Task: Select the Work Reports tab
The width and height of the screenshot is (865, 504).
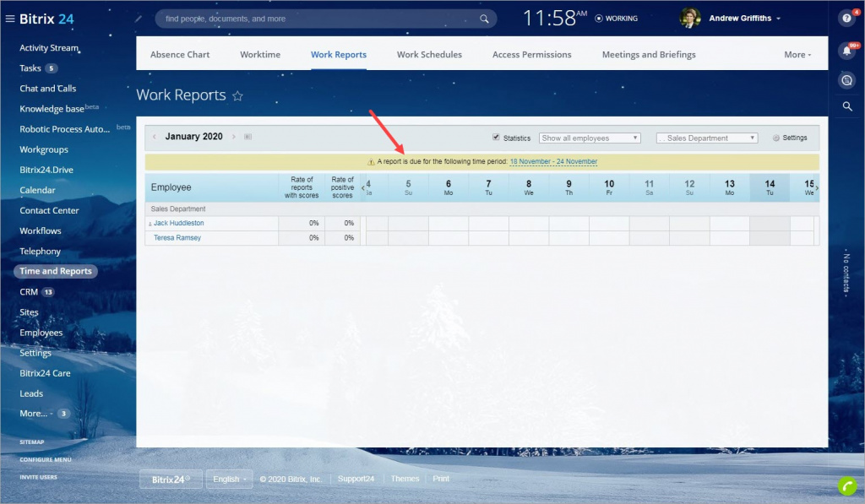Action: pos(338,55)
